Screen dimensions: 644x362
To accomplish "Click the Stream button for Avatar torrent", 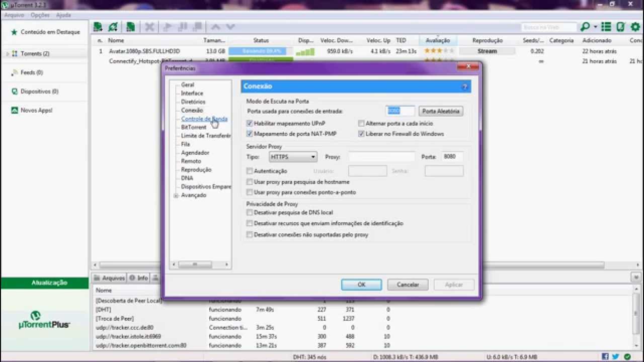I will click(487, 51).
